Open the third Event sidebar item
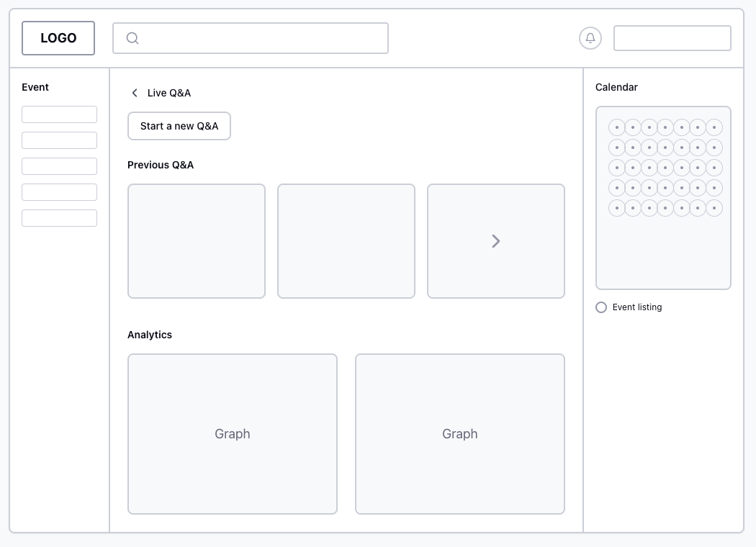 (x=59, y=166)
